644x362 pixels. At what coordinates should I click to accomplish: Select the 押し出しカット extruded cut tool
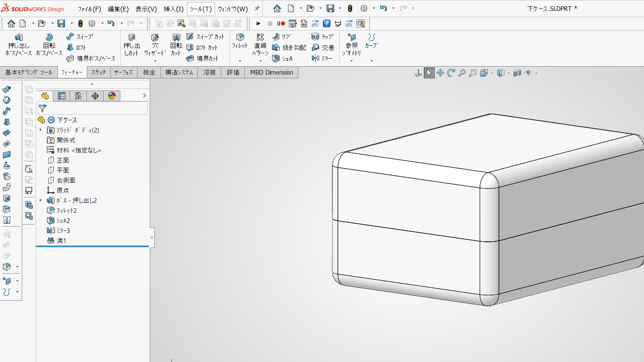tap(131, 45)
